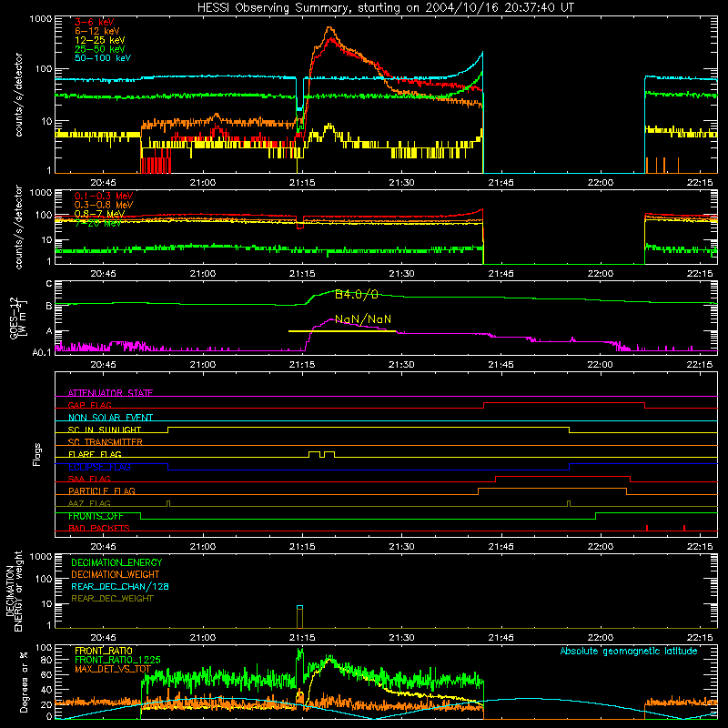Click the raised GAP_FLAG segment
Image resolution: width=728 pixels, height=728 pixels.
tap(564, 403)
